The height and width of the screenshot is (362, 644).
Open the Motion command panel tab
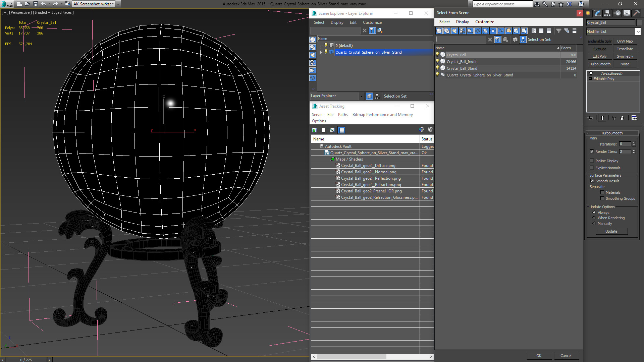tap(617, 13)
